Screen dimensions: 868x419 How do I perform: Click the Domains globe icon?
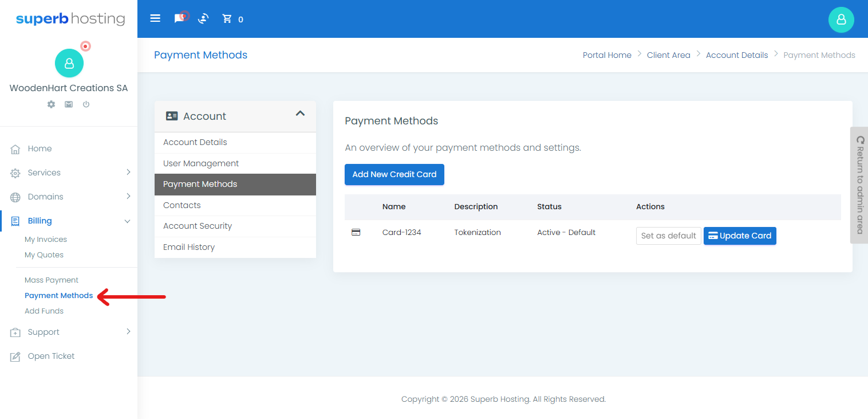15,197
